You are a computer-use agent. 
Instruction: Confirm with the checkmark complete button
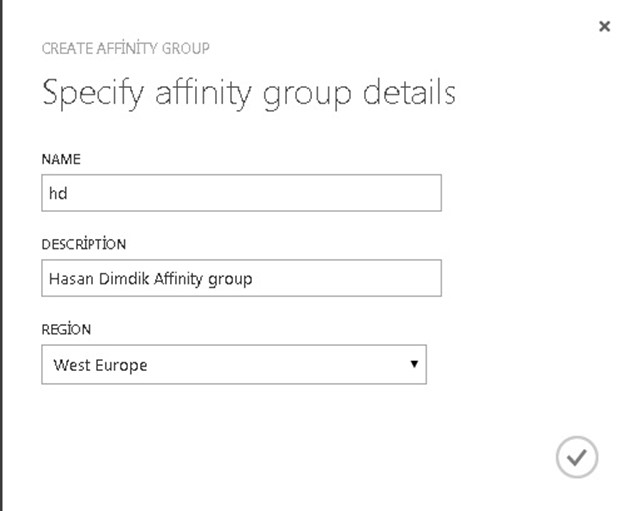click(576, 457)
